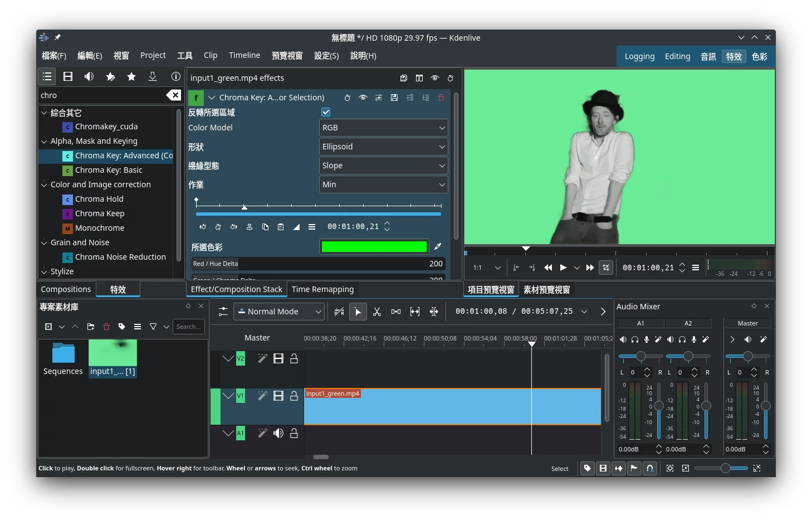This screenshot has width=812, height=520.
Task: Clear the effects search field
Action: 174,95
